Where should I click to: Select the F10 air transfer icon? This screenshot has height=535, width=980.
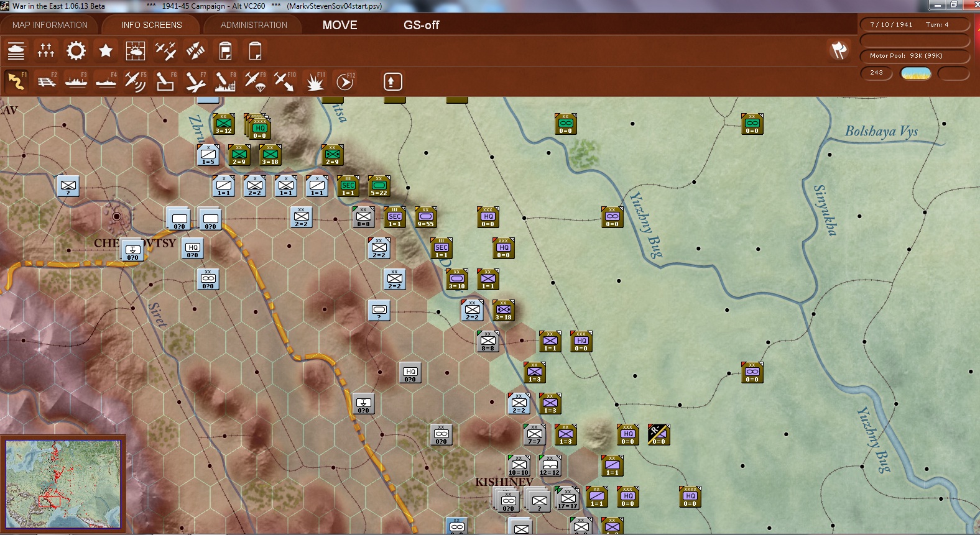[285, 81]
